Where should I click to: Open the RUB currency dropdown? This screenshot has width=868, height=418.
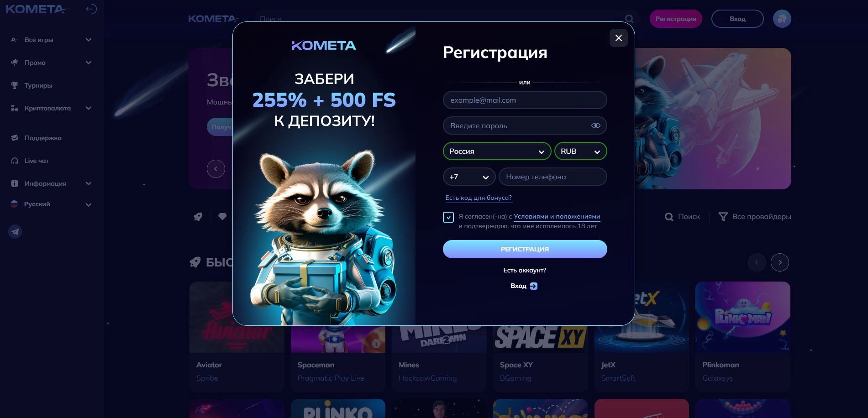pyautogui.click(x=580, y=151)
